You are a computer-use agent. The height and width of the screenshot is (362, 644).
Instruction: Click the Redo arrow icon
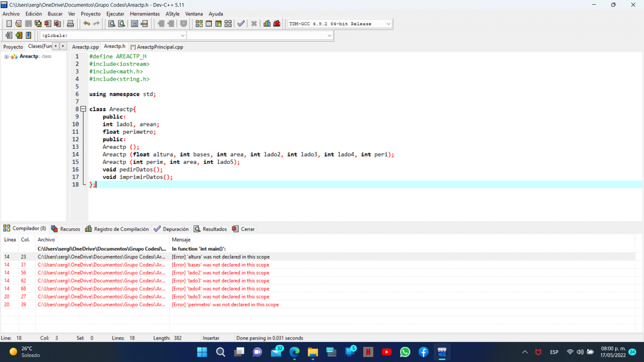click(96, 24)
